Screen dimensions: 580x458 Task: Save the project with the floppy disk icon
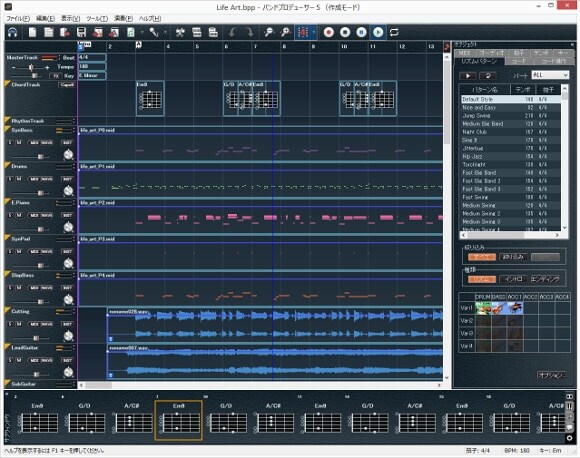(81, 33)
